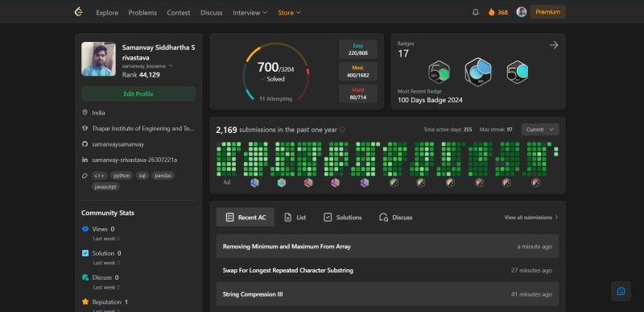Click the Hard 80/714 stat box
Screen dimensions: 644x312
click(x=357, y=94)
